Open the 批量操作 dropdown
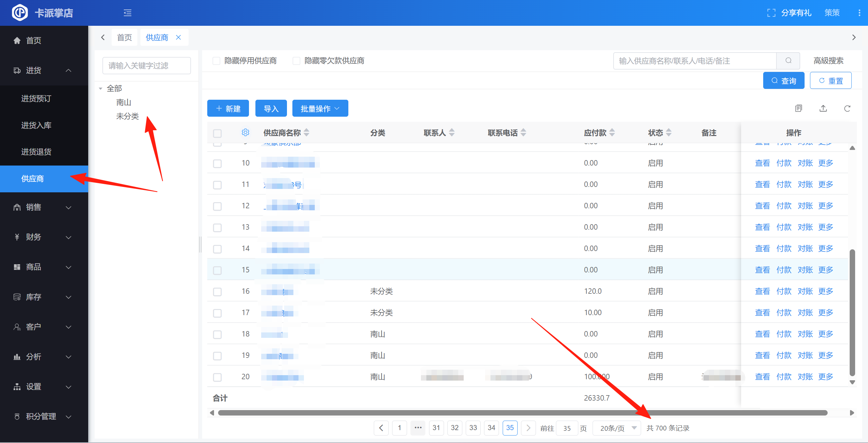The height and width of the screenshot is (443, 868). [320, 109]
